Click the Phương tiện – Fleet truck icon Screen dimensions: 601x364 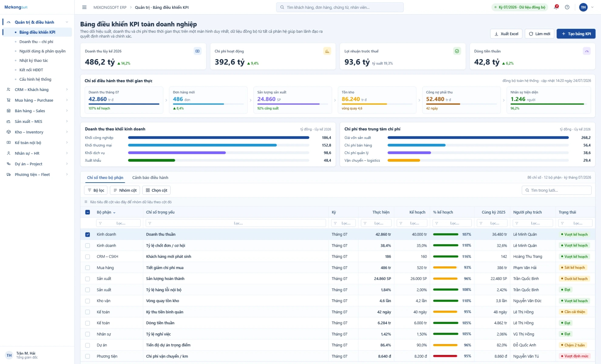point(8,174)
